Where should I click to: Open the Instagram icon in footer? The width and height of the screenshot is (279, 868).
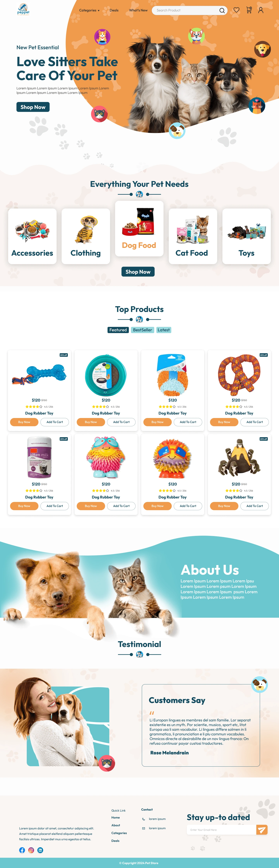(x=31, y=850)
